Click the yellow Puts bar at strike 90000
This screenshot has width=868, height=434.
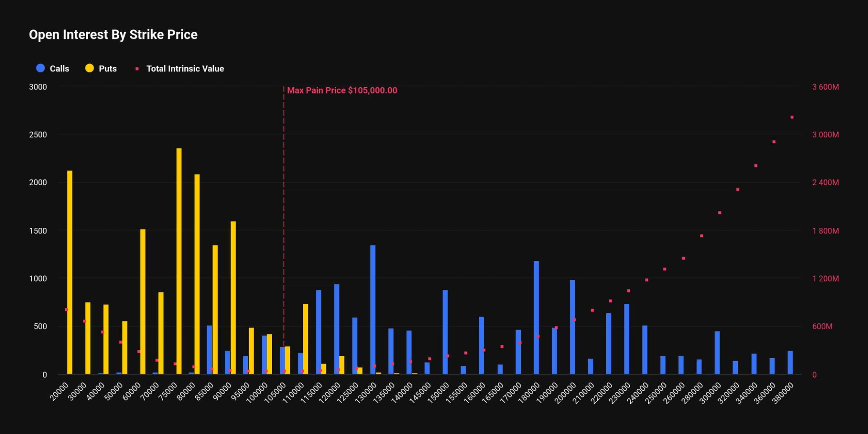(x=233, y=297)
